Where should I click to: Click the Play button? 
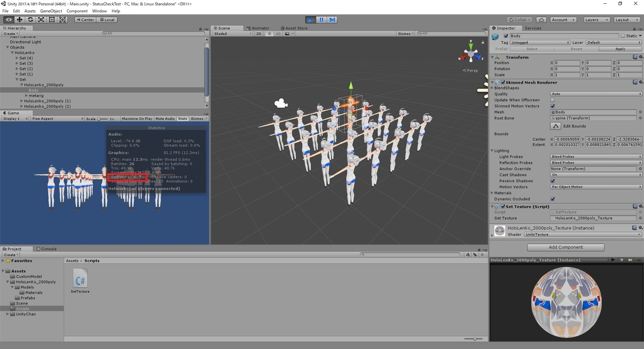[310, 20]
